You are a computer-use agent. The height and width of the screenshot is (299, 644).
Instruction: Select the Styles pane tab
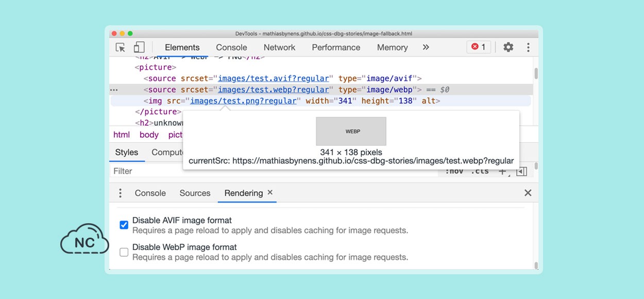127,152
